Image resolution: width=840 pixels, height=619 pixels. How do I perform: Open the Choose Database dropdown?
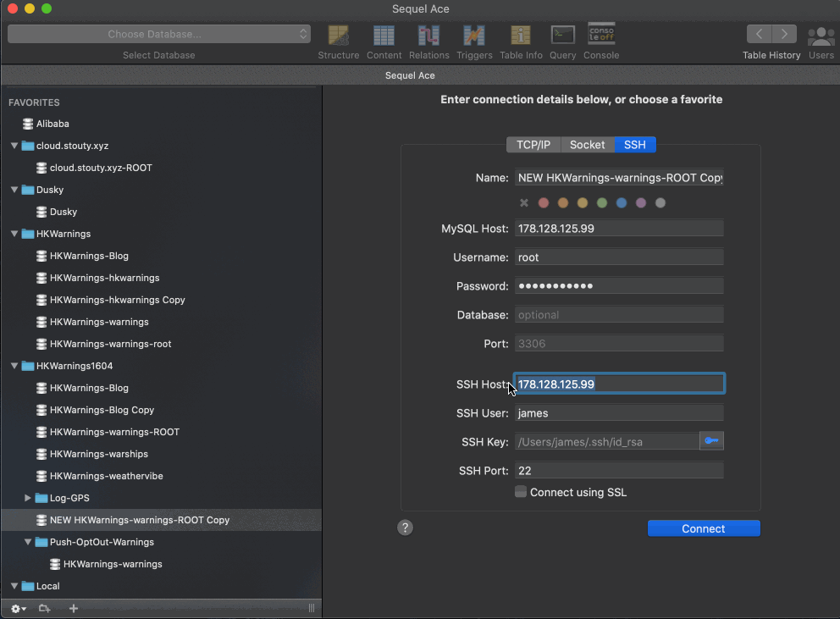point(159,35)
